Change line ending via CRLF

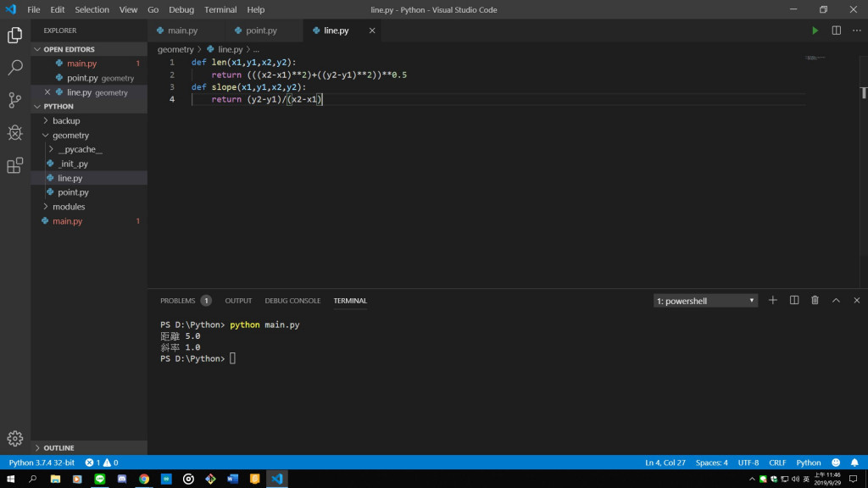(x=777, y=463)
